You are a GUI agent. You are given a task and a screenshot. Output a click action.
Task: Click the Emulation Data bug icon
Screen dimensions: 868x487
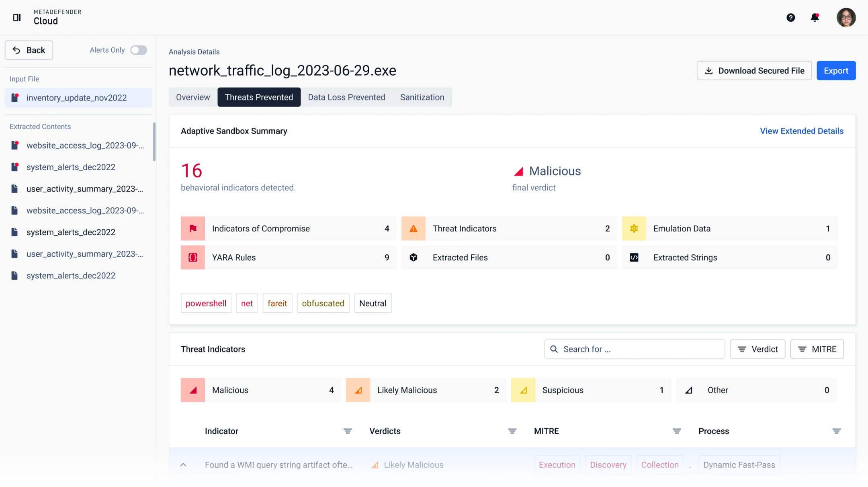coord(634,229)
